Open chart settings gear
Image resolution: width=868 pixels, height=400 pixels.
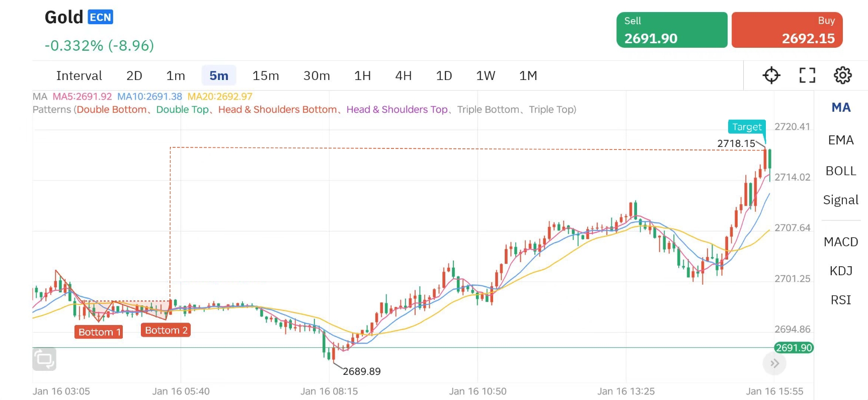coord(842,75)
